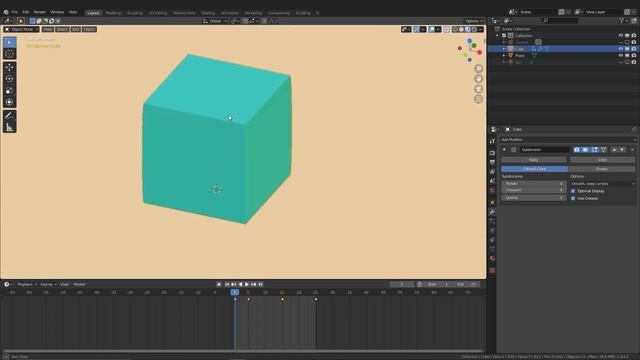The height and width of the screenshot is (360, 640).
Task: Remove the Subdivision modifier with X
Action: tap(632, 150)
